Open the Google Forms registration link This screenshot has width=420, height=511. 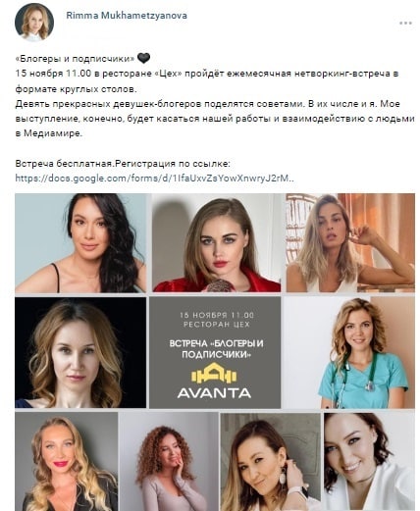pyautogui.click(x=154, y=179)
